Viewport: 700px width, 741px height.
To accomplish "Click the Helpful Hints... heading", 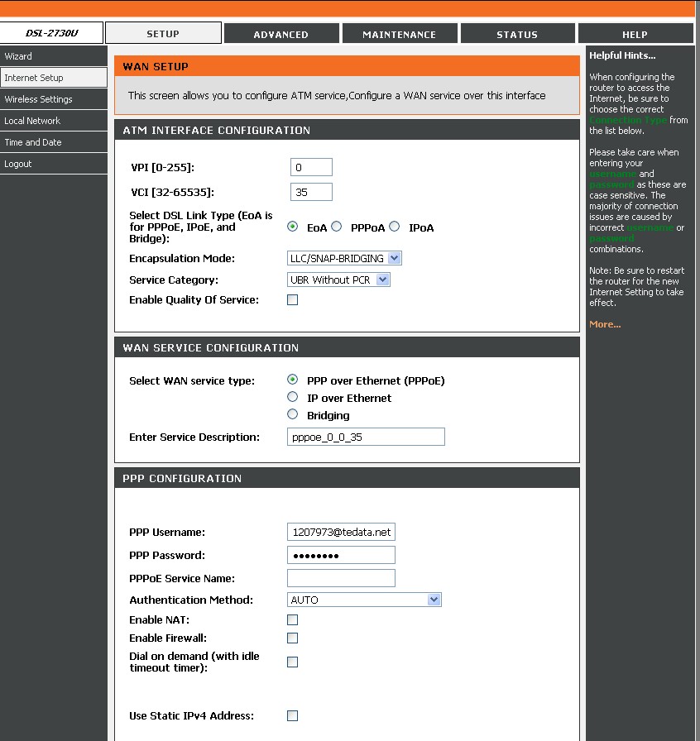I will 622,55.
